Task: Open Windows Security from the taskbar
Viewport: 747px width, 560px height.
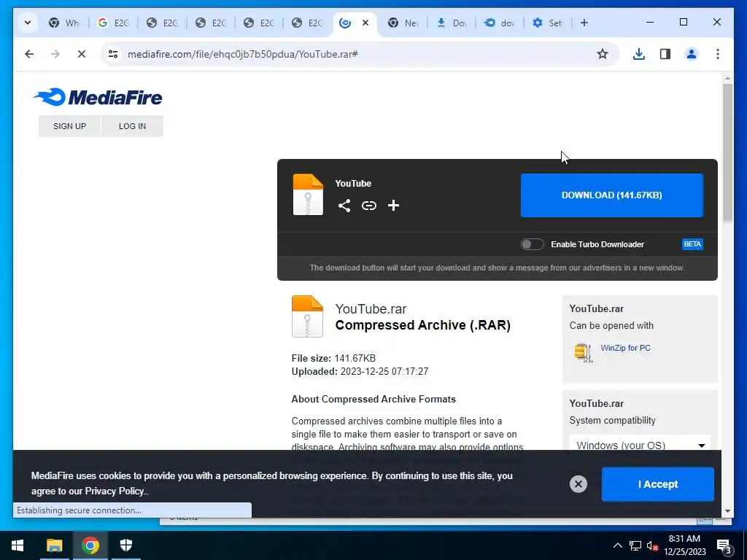Action: click(x=125, y=545)
